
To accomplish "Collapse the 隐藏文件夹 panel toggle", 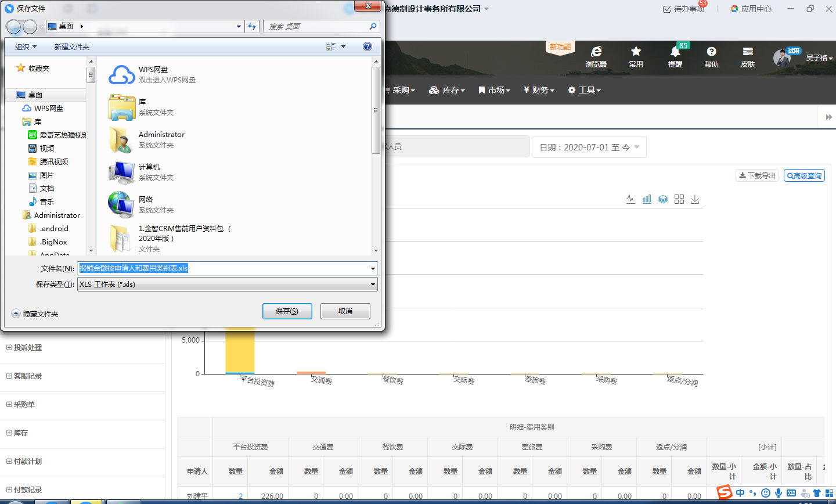I will pyautogui.click(x=35, y=314).
